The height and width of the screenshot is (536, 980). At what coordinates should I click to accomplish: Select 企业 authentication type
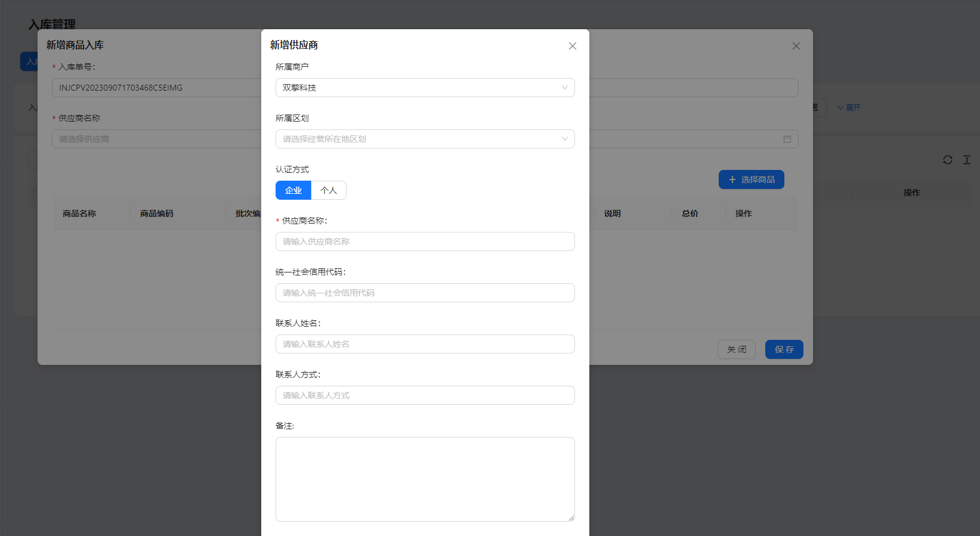(293, 190)
